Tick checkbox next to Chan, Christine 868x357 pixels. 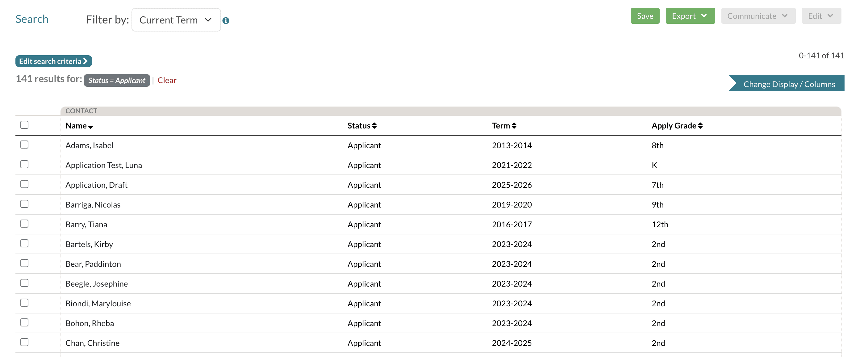[x=24, y=342]
